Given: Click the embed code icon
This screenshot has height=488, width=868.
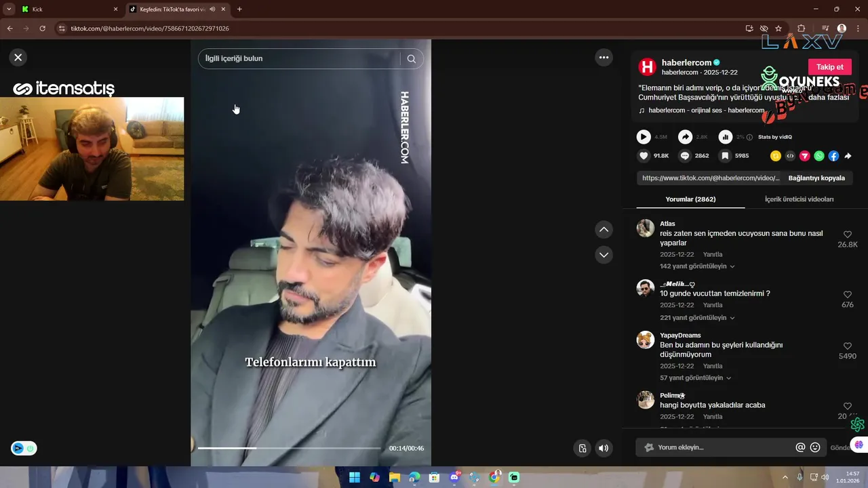Looking at the screenshot, I should (x=790, y=156).
